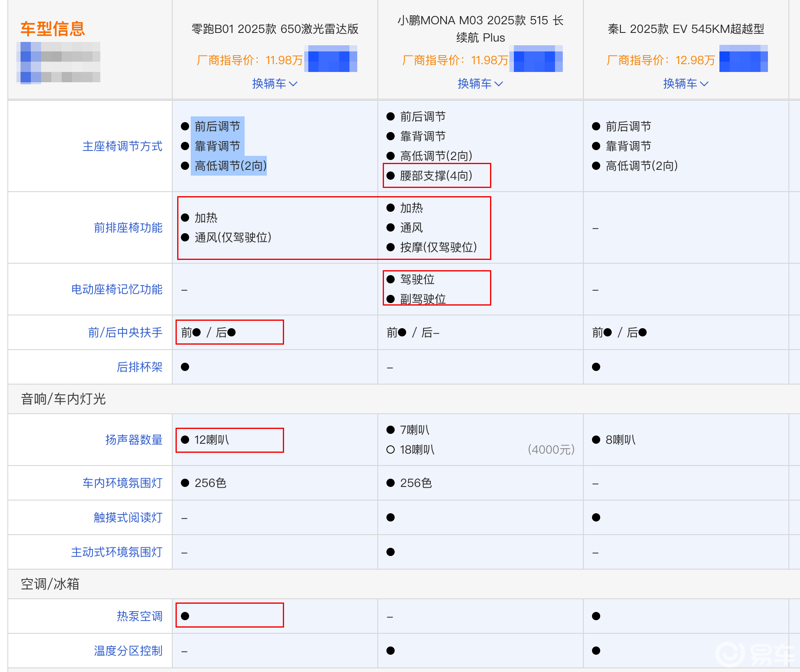Expand 换辆车 dropdown under 秦L 2025款

pyautogui.click(x=685, y=83)
